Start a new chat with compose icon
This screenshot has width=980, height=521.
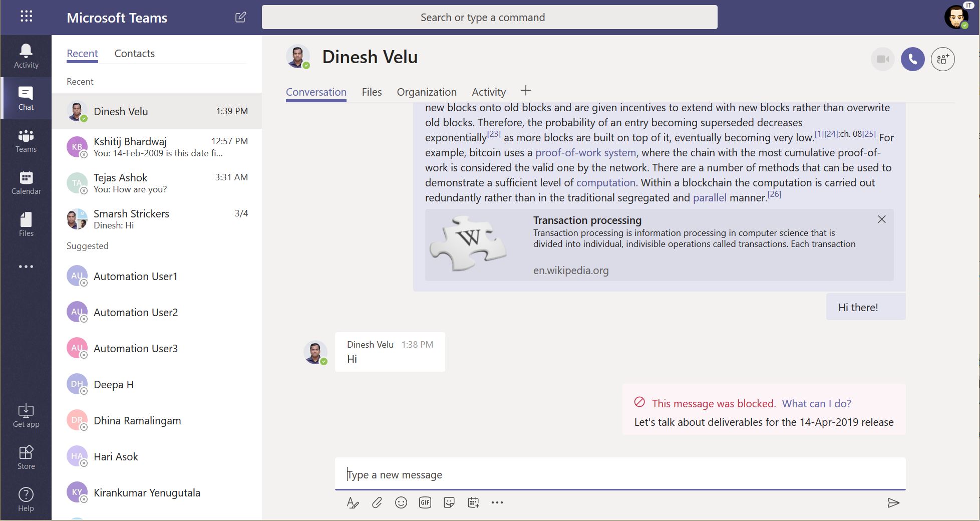(240, 18)
